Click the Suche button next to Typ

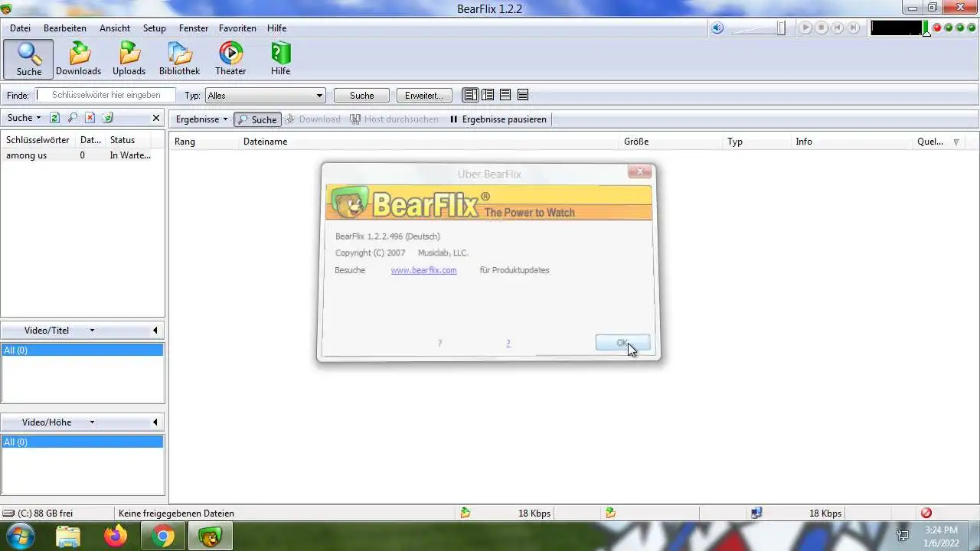(x=361, y=96)
